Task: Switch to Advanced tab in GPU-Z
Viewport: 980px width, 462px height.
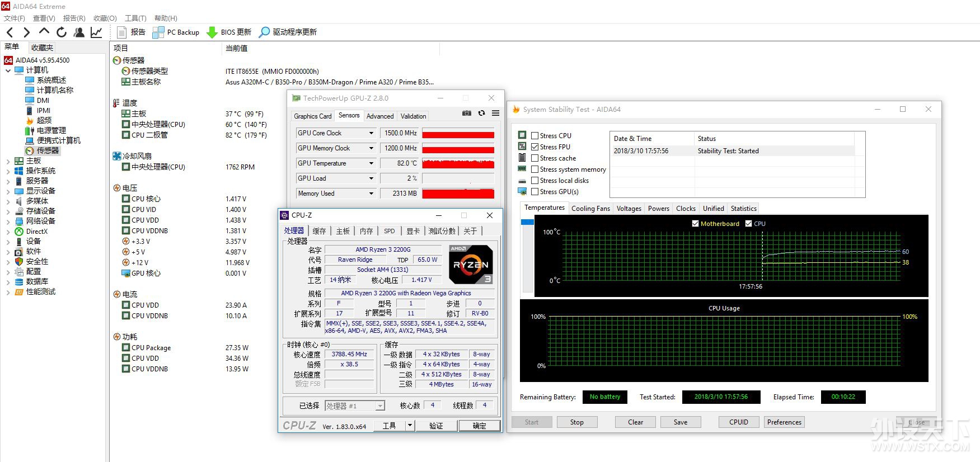Action: pos(380,116)
